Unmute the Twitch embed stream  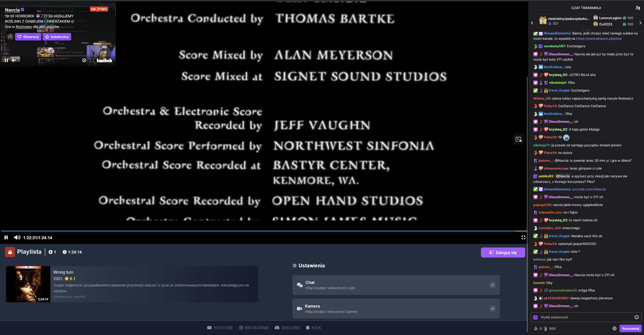[x=14, y=60]
